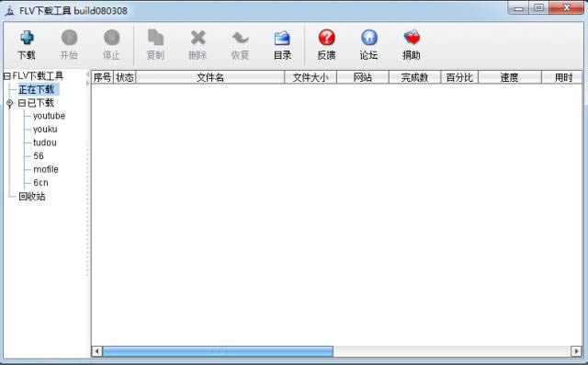The height and width of the screenshot is (365, 588).
Task: Select the FLV下载工具 root tree item
Action: 38,75
